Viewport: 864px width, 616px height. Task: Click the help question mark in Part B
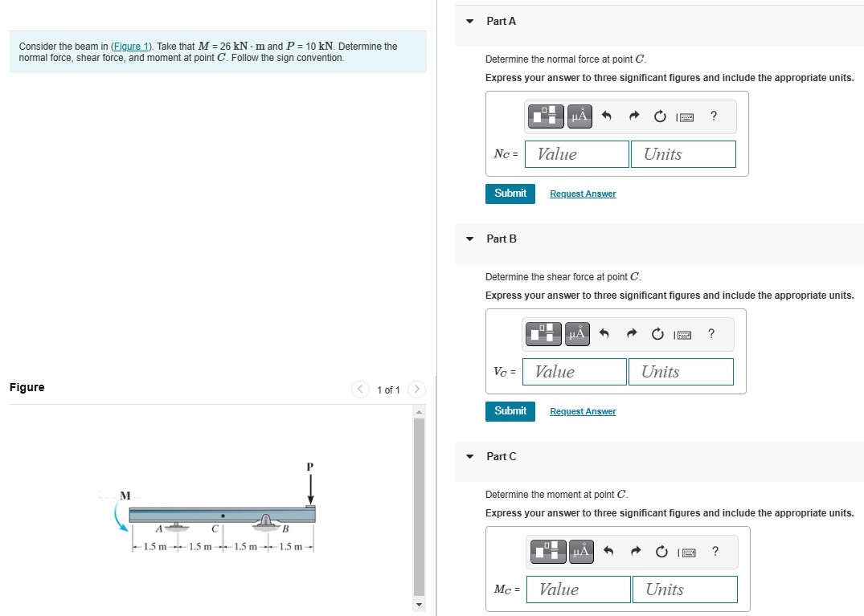coord(710,333)
